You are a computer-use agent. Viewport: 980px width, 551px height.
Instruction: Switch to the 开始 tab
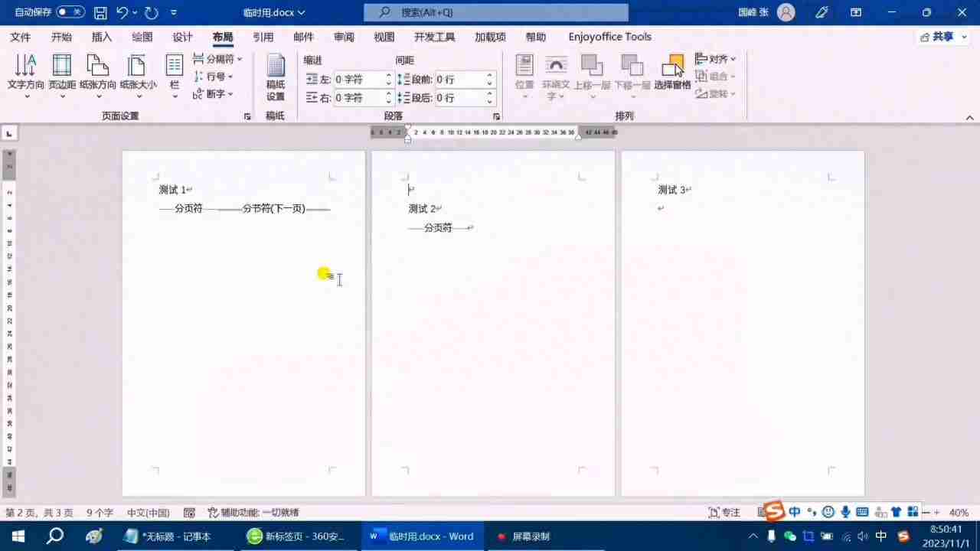61,37
